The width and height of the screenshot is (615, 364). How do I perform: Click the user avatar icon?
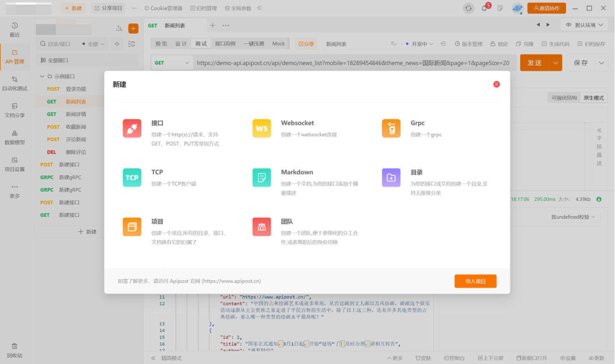coord(517,8)
